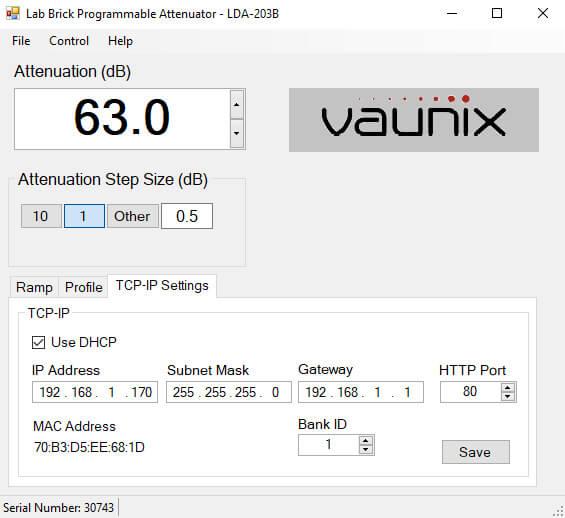Save the TCP-IP settings
Screen dimensions: 565x518
pyautogui.click(x=476, y=452)
